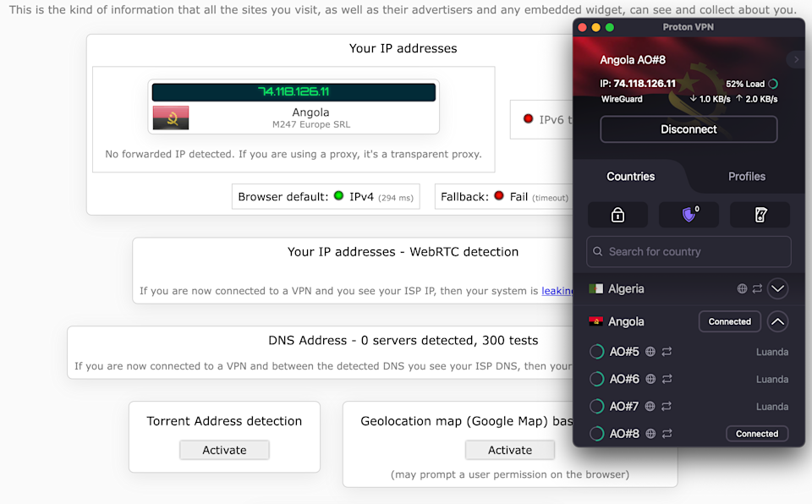The height and width of the screenshot is (504, 812).
Task: Open the Secure Core lock icon
Action: [x=617, y=215]
